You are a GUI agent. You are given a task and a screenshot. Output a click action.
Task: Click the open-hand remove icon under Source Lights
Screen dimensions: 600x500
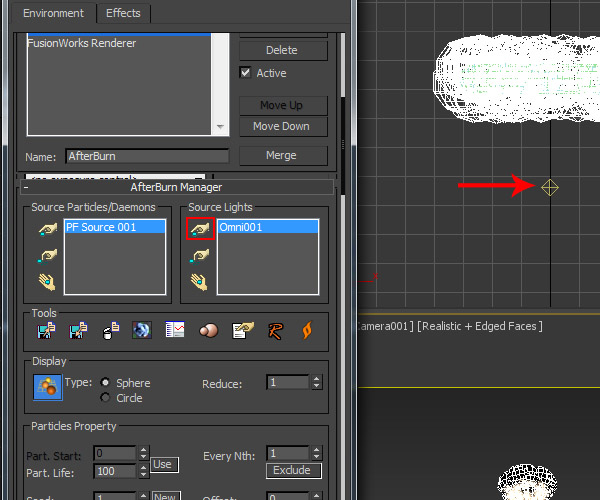point(199,282)
